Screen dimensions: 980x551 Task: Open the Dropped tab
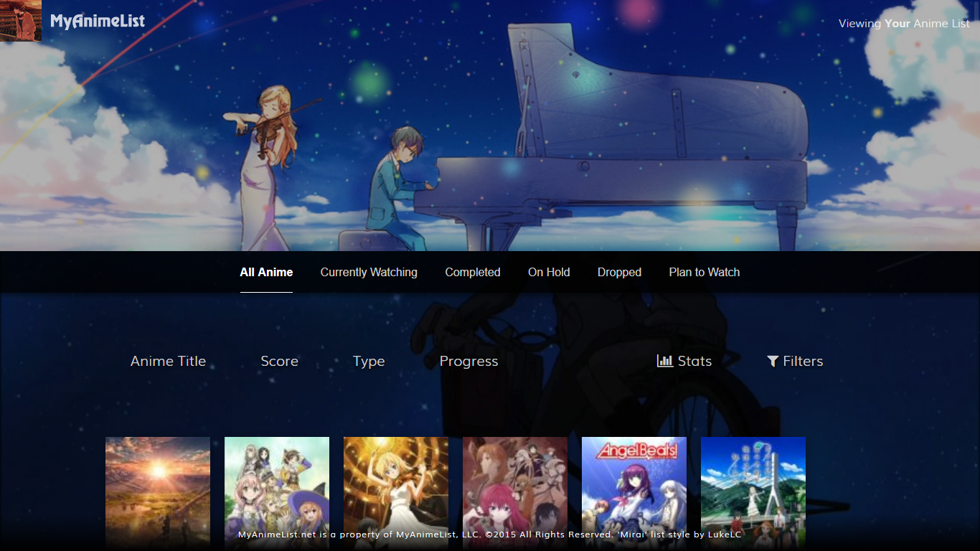(619, 273)
